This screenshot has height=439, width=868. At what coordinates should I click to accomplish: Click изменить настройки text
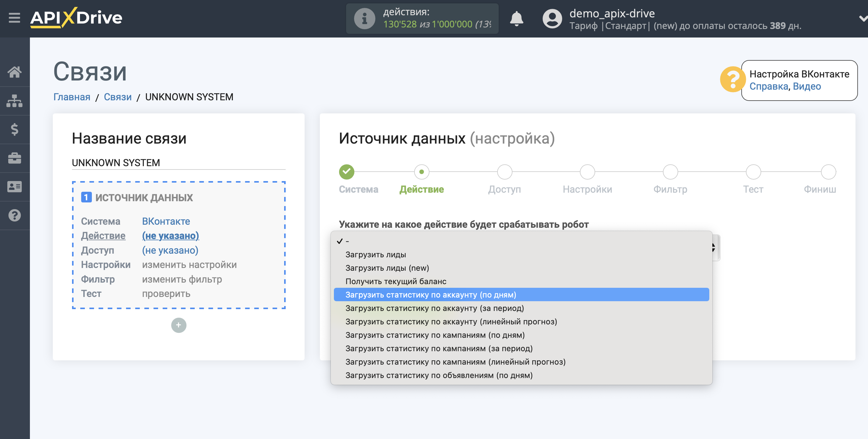point(189,265)
